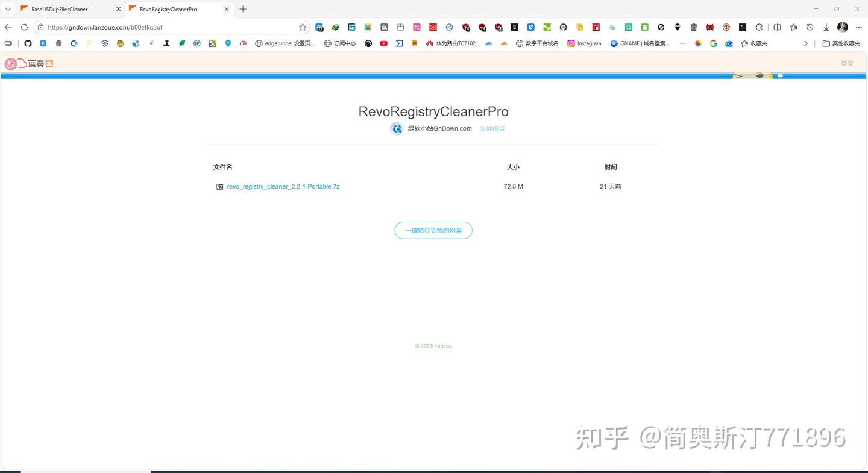Open the Google bookmark icon
The image size is (868, 473).
(714, 43)
